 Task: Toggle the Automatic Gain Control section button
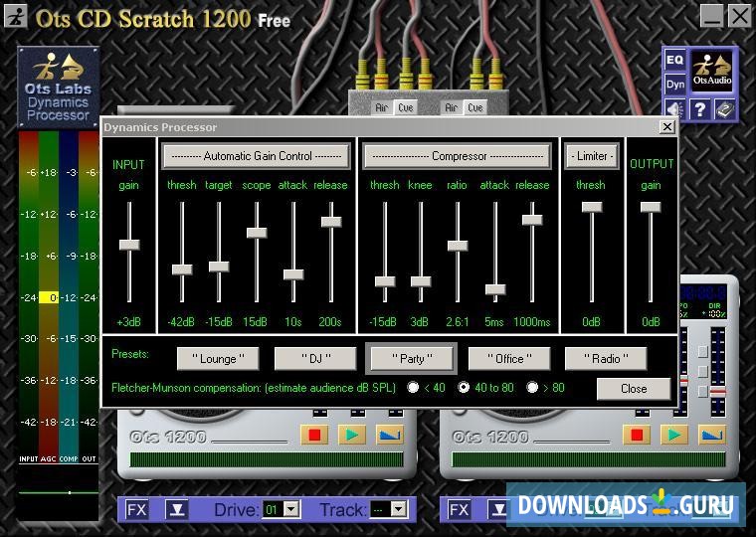coord(257,156)
